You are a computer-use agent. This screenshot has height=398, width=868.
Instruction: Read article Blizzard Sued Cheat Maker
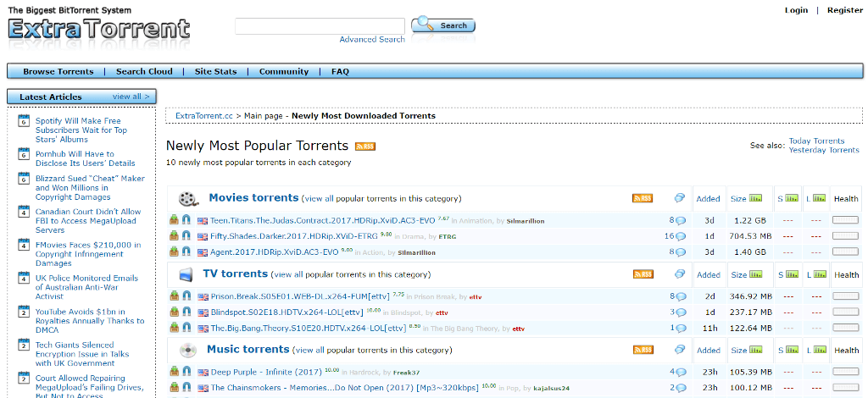tap(90, 187)
